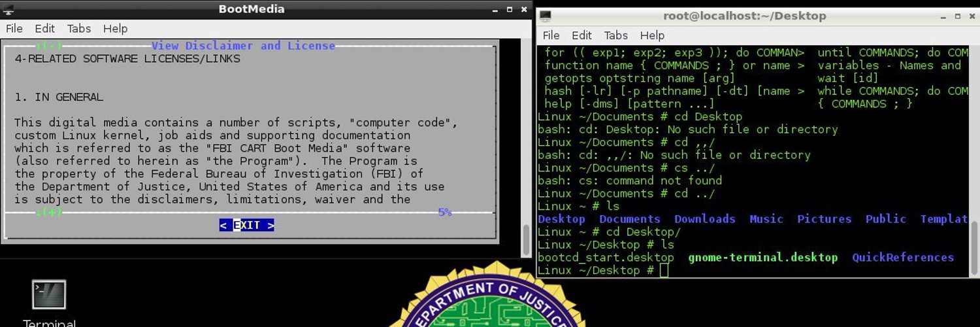Click the root@localhost window icon in title bar
This screenshot has width=980, height=327.
546,16
